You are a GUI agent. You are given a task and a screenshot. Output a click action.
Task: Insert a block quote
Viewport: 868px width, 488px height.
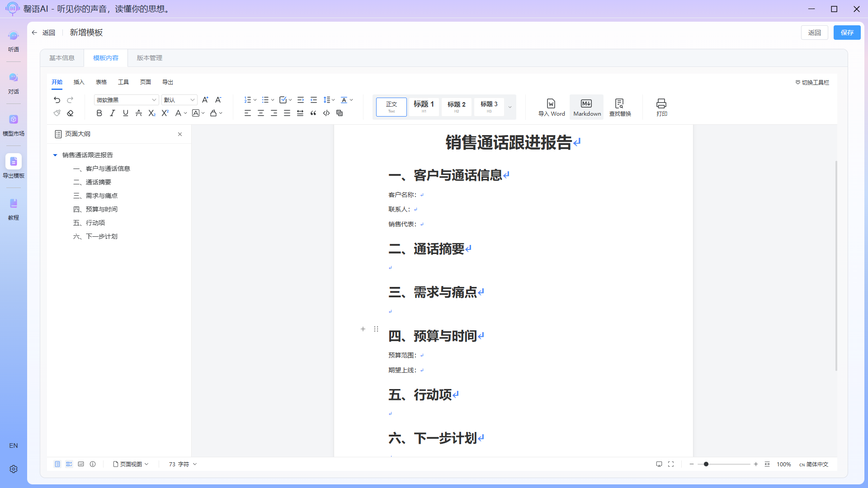(313, 113)
